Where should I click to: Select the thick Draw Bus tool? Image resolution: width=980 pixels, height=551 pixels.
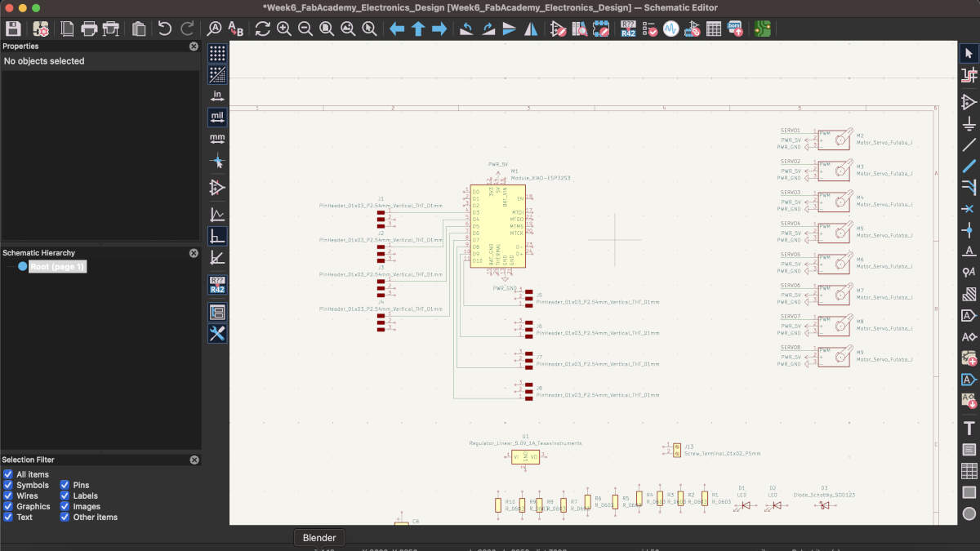pos(969,167)
